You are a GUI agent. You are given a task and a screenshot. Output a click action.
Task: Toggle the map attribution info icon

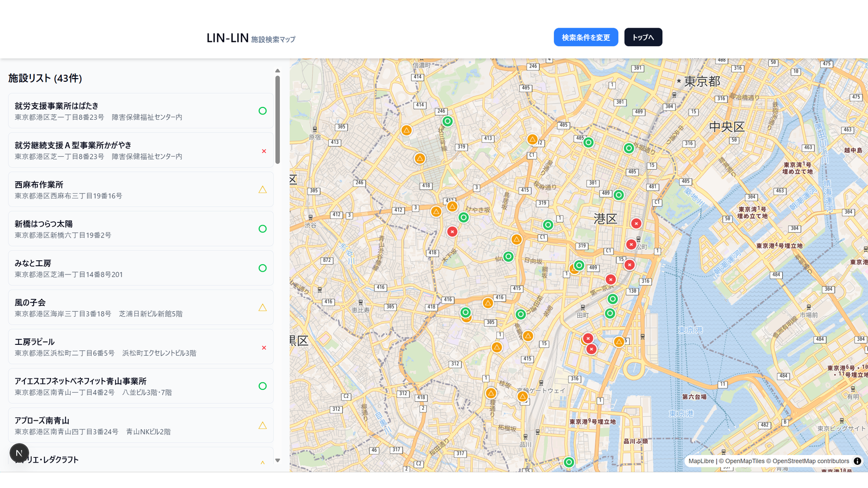click(x=857, y=461)
